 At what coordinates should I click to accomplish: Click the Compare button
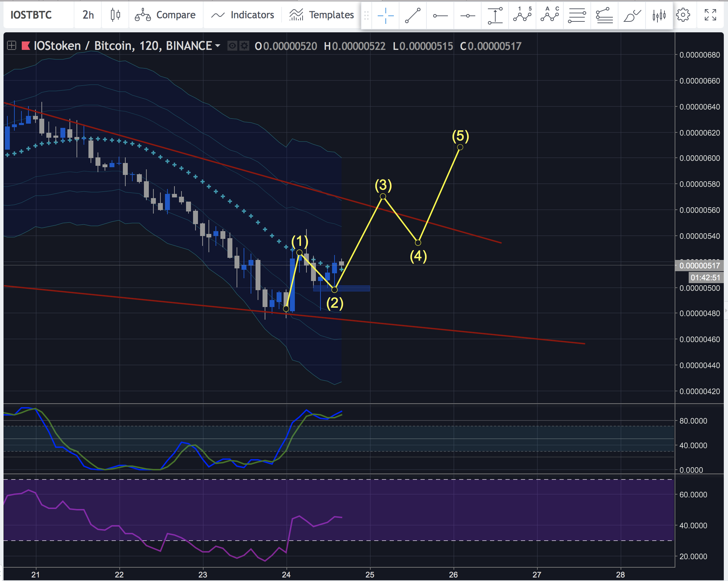point(165,15)
